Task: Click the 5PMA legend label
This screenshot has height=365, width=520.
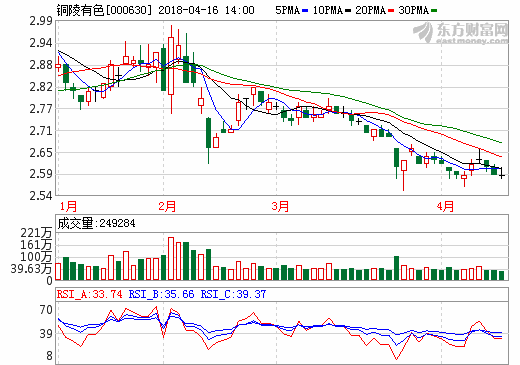Action: tap(288, 10)
